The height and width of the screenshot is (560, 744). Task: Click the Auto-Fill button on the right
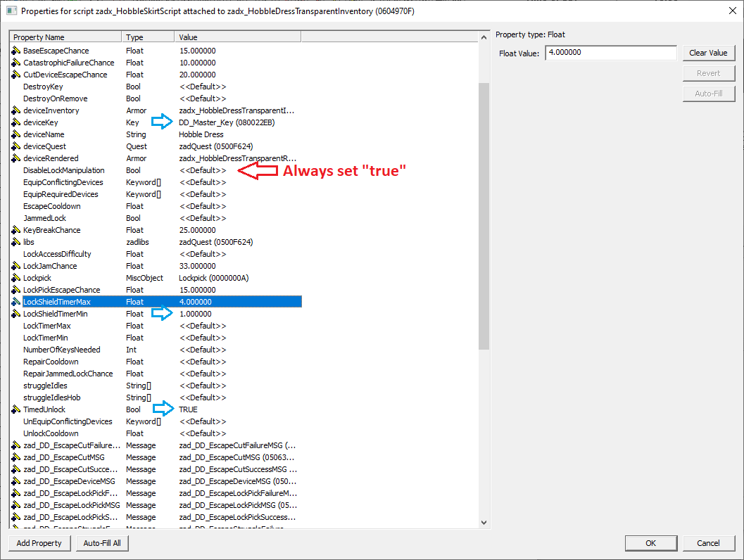[708, 94]
